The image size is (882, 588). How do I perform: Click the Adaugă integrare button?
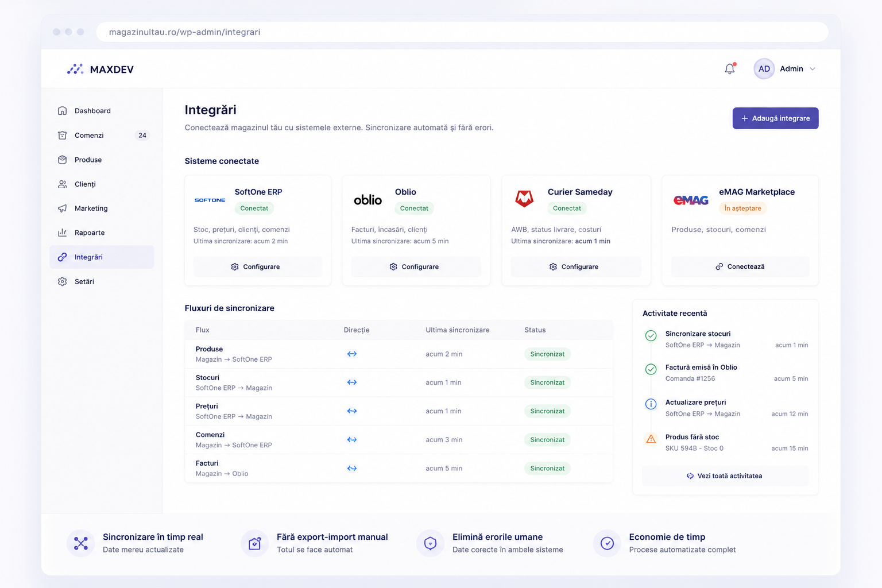point(775,118)
